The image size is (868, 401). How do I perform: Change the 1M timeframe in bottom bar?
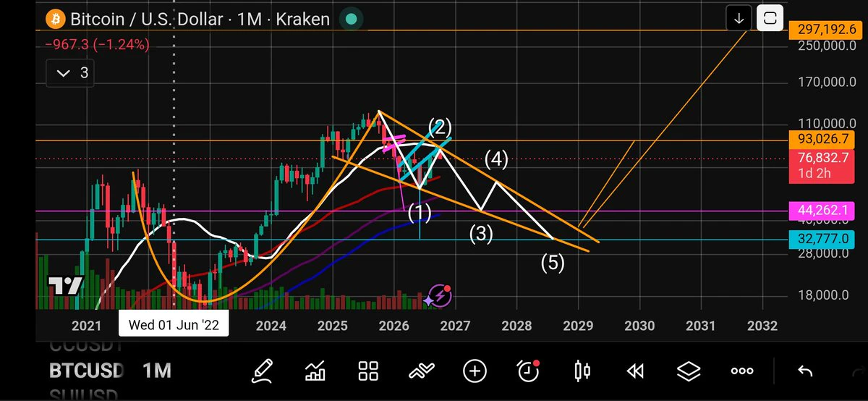tap(156, 371)
